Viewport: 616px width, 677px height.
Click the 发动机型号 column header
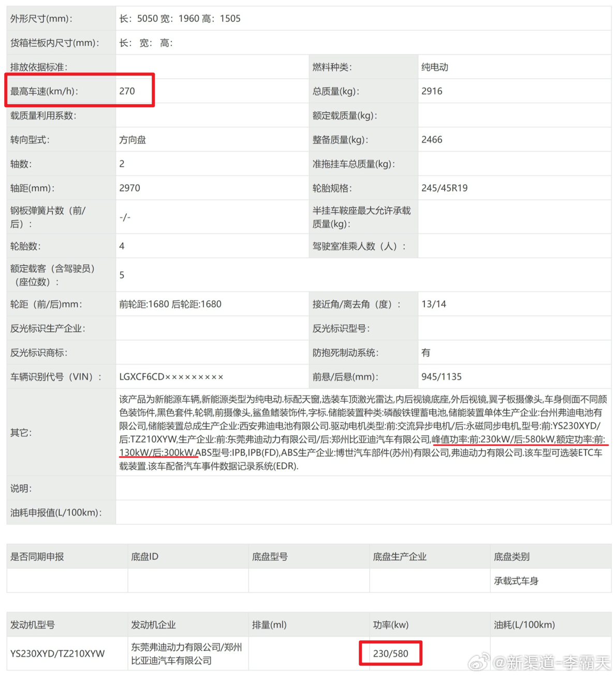(33, 625)
